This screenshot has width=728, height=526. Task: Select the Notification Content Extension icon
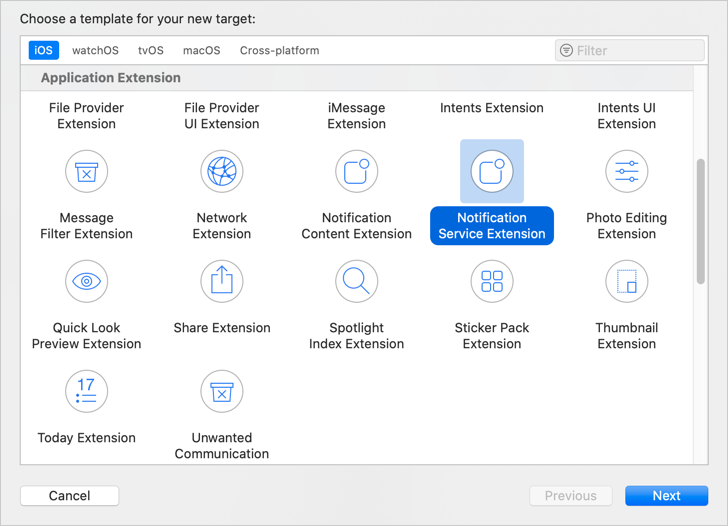pos(357,171)
